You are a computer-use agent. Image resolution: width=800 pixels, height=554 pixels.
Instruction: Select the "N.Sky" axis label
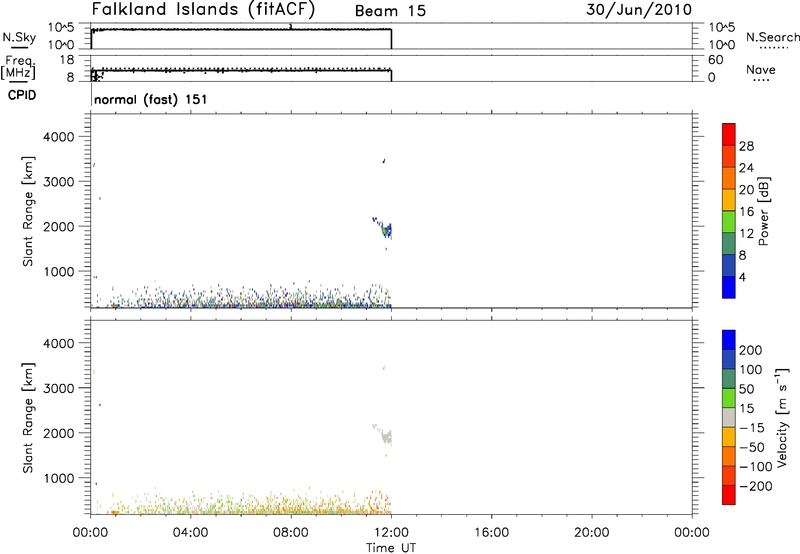click(x=19, y=37)
